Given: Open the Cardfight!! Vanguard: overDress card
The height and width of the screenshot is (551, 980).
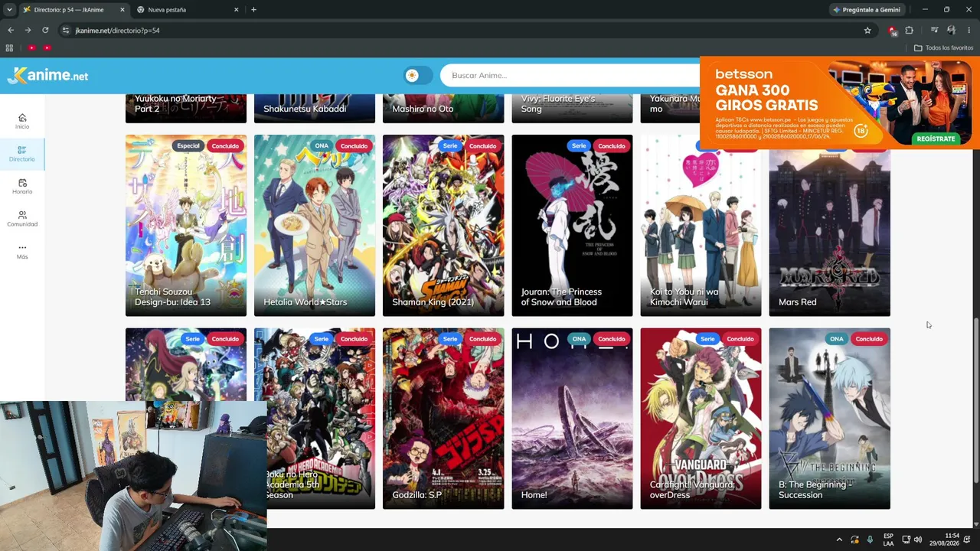Looking at the screenshot, I should click(701, 419).
